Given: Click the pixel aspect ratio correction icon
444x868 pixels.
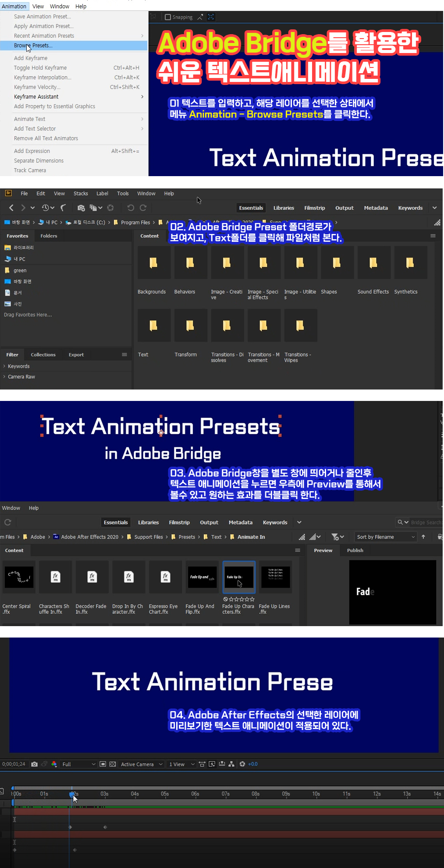Looking at the screenshot, I should pos(202,764).
